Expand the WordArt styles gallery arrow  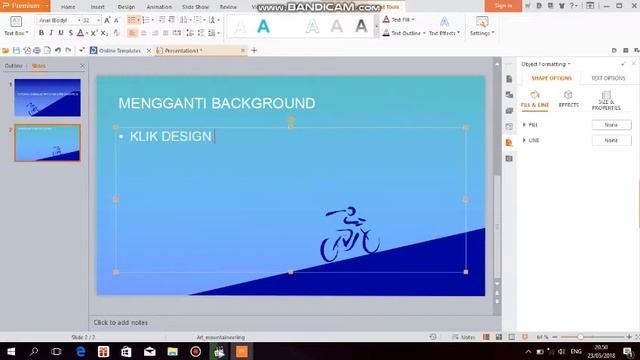click(376, 27)
